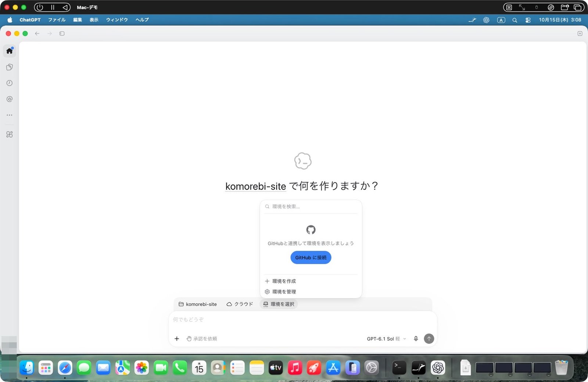
Task: Open ChatGPT app icon in the Dock
Action: click(x=438, y=367)
